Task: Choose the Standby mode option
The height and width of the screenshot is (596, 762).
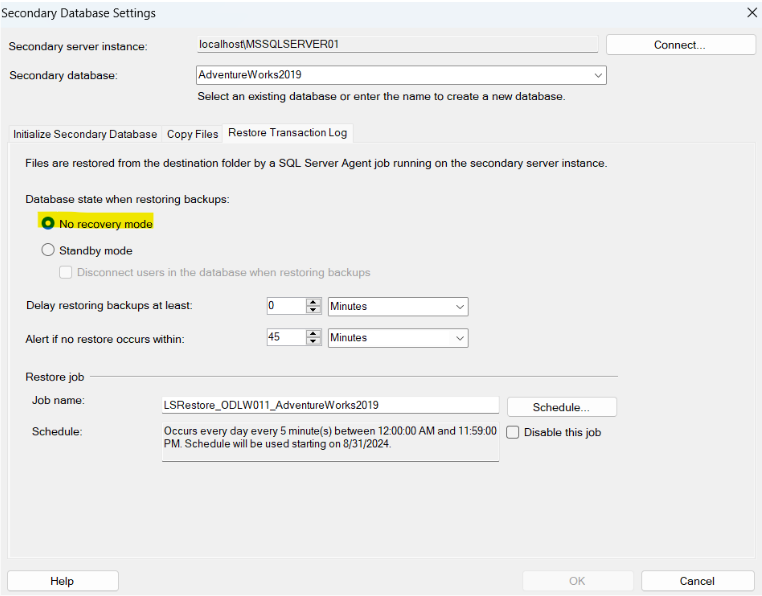Action: coord(48,251)
